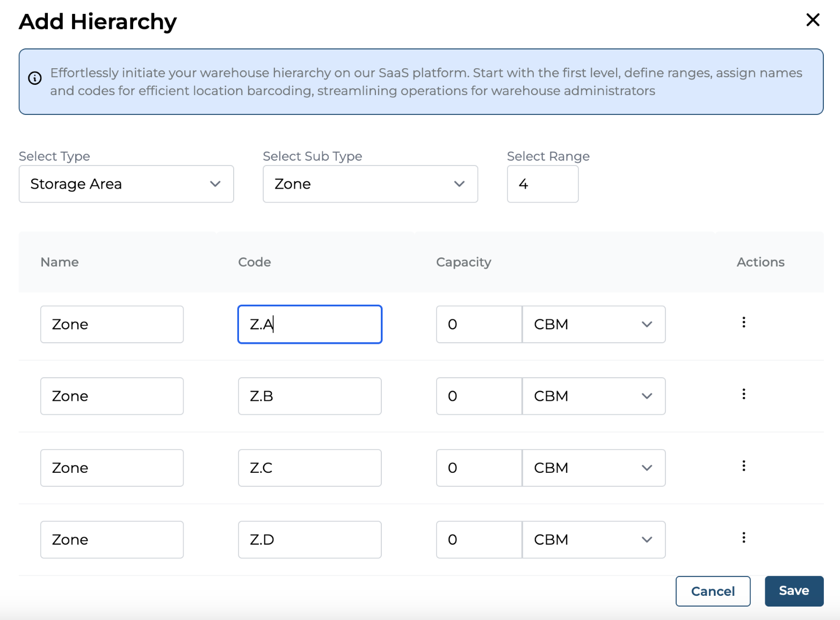Open actions menu for Z.C row
The height and width of the screenshot is (620, 840).
point(743,466)
